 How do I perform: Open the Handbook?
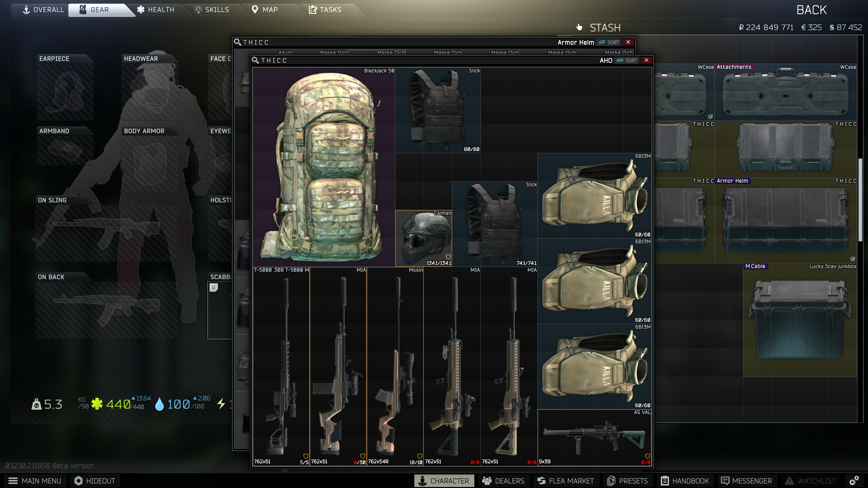coord(685,481)
